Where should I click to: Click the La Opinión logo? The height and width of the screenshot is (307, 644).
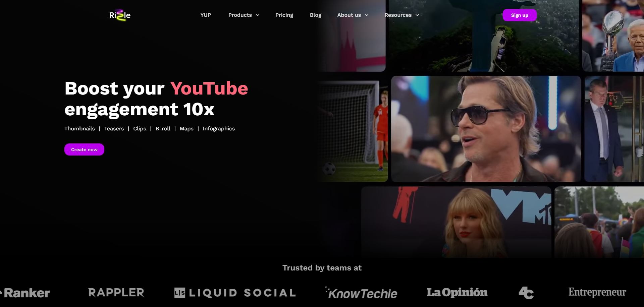tap(457, 292)
